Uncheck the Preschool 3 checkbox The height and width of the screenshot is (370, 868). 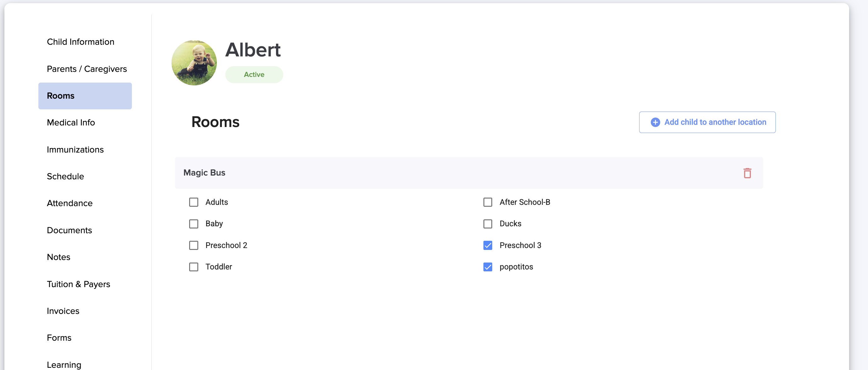tap(488, 245)
